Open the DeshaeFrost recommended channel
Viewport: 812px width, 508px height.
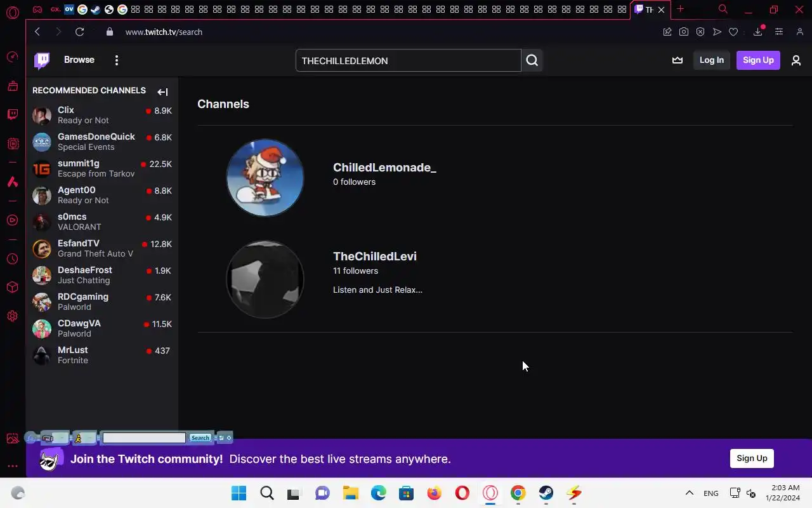pos(102,275)
